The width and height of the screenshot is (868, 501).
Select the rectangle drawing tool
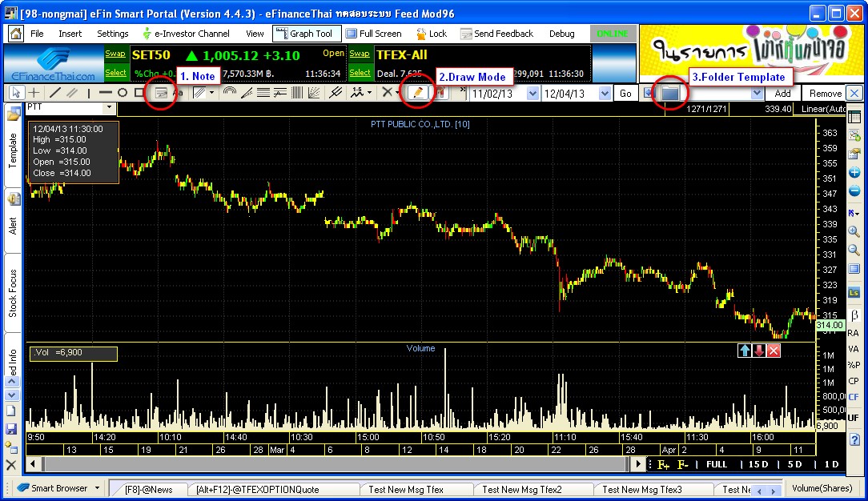click(x=139, y=93)
